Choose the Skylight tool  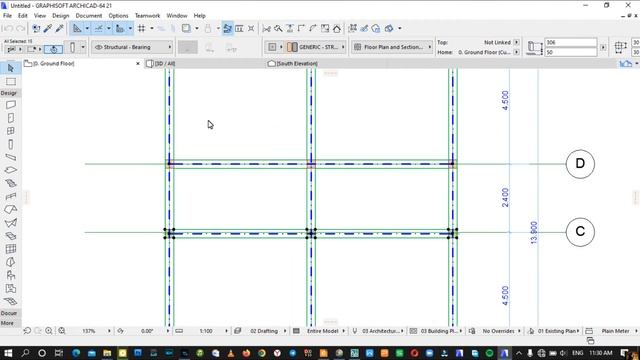(x=11, y=236)
